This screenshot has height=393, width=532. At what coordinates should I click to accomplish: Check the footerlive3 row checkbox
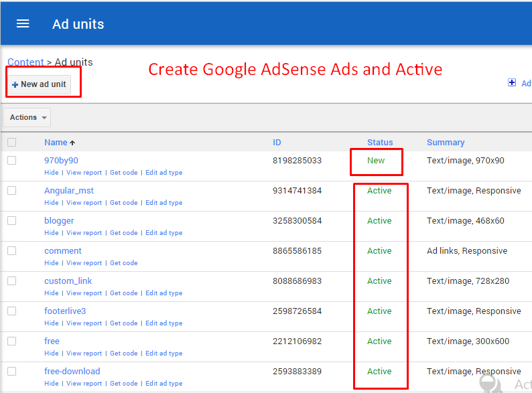[12, 311]
